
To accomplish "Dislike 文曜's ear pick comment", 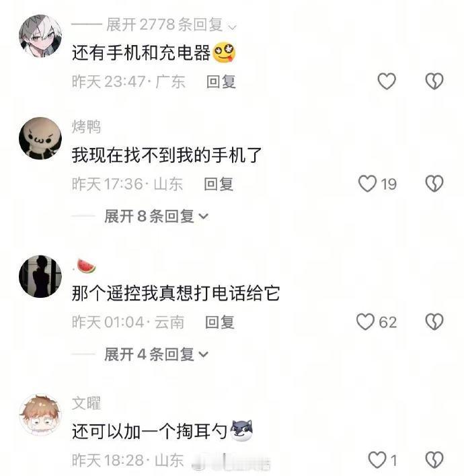I will [x=434, y=460].
